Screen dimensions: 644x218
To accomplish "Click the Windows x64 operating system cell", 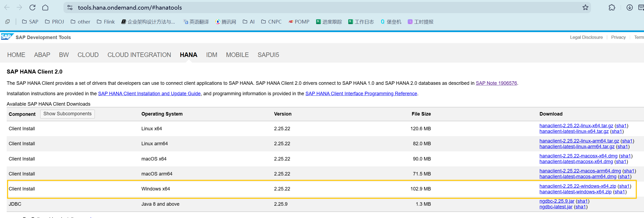I will click(156, 189).
